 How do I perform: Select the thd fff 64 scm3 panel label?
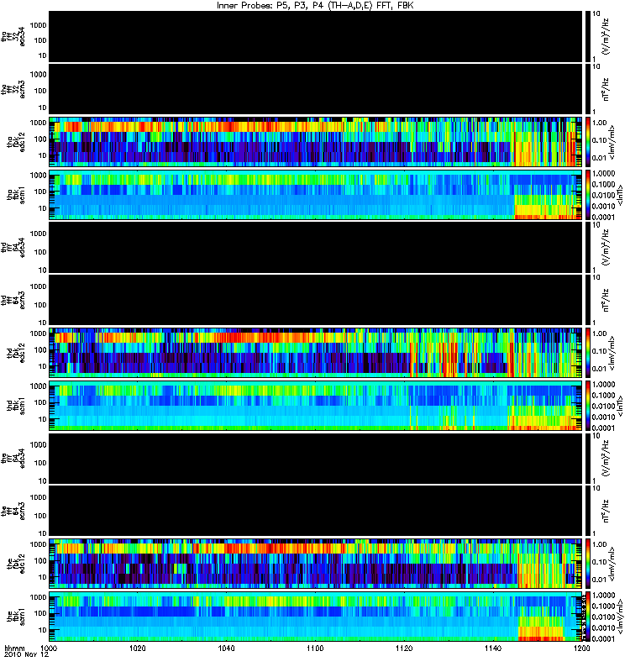pyautogui.click(x=13, y=300)
